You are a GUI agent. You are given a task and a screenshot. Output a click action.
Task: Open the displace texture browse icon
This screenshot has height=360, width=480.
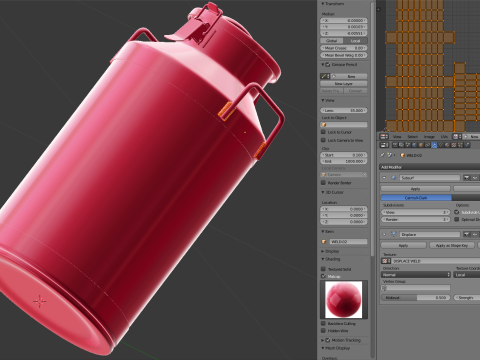point(386,261)
